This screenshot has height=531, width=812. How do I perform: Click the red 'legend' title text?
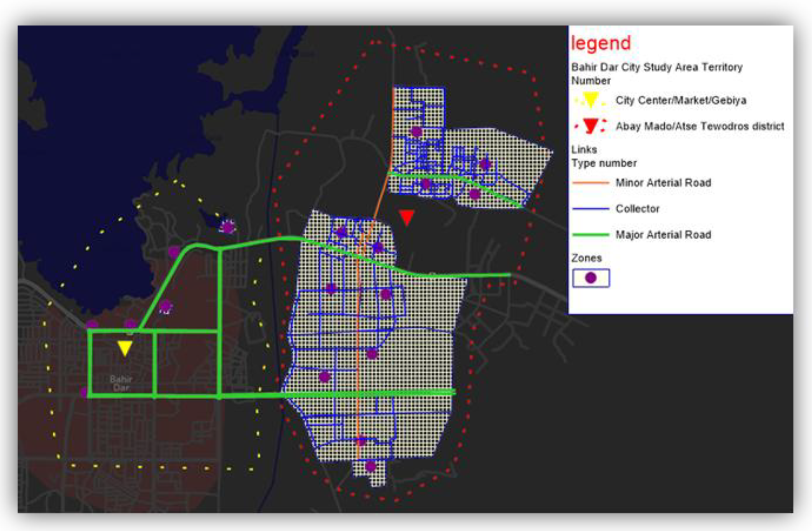pyautogui.click(x=601, y=43)
